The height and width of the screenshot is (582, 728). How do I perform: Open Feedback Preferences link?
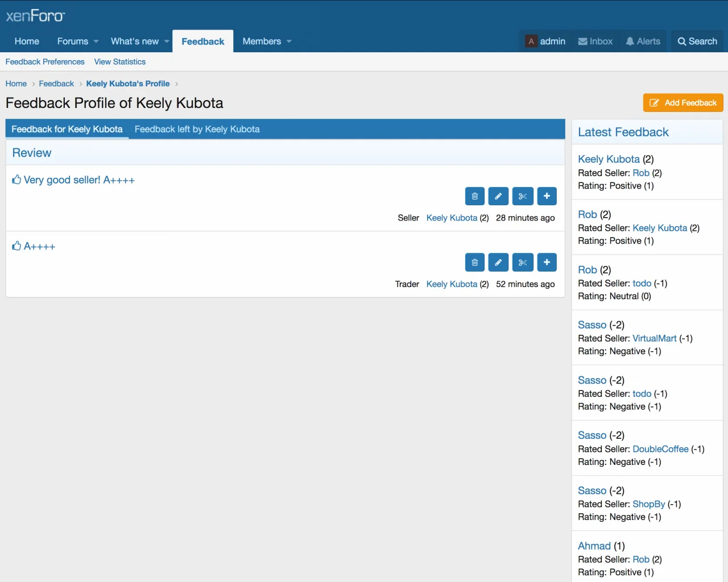click(45, 62)
